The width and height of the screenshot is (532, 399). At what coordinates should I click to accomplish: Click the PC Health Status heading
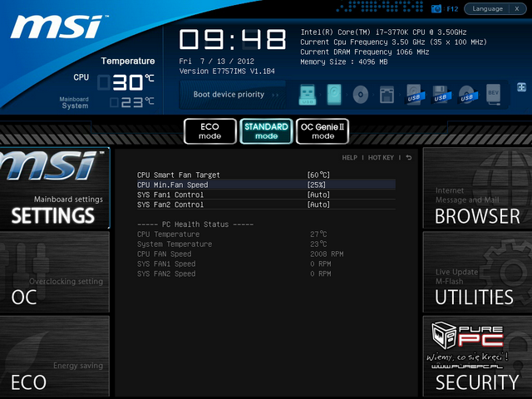click(x=195, y=224)
